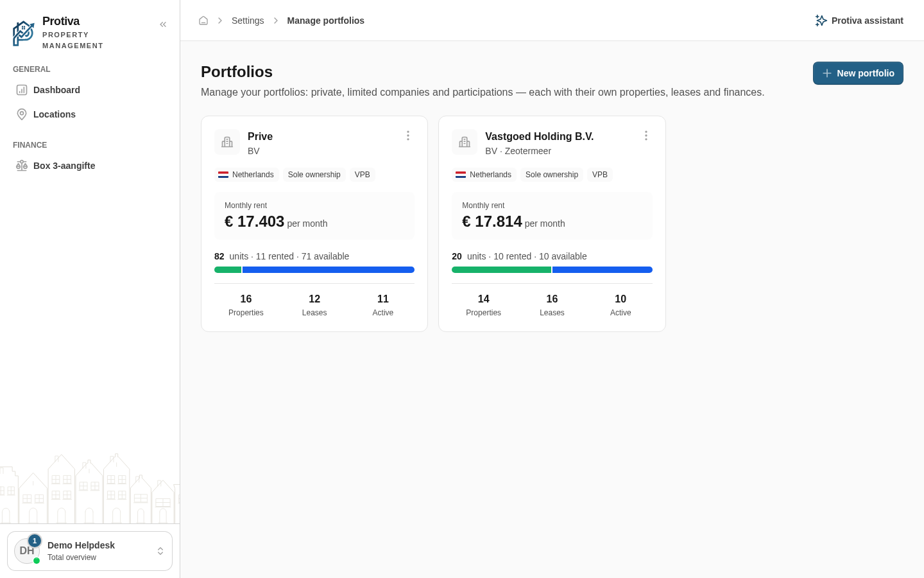Click the BV · Zeotermeer subtitle
The image size is (924, 578).
(x=518, y=151)
